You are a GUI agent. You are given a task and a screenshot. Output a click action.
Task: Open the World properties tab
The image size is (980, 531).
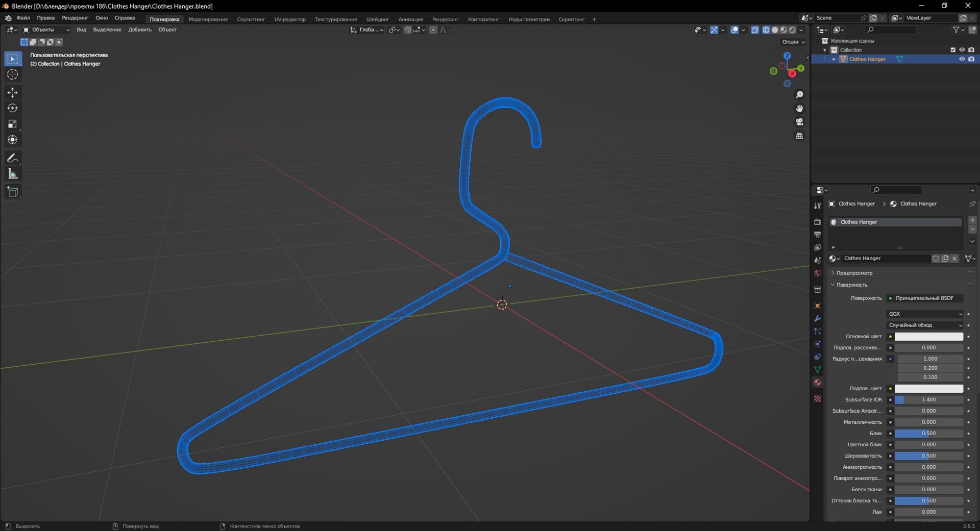817,273
